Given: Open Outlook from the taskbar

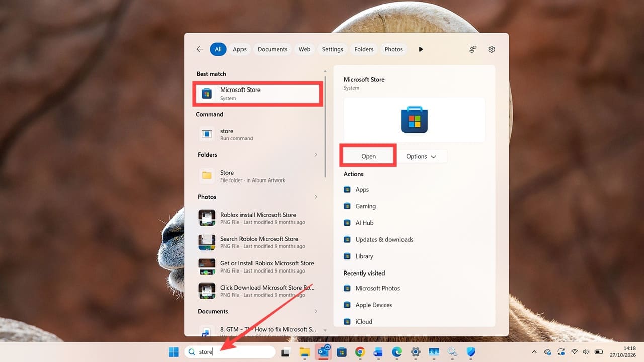Looking at the screenshot, I should pyautogui.click(x=323, y=352).
